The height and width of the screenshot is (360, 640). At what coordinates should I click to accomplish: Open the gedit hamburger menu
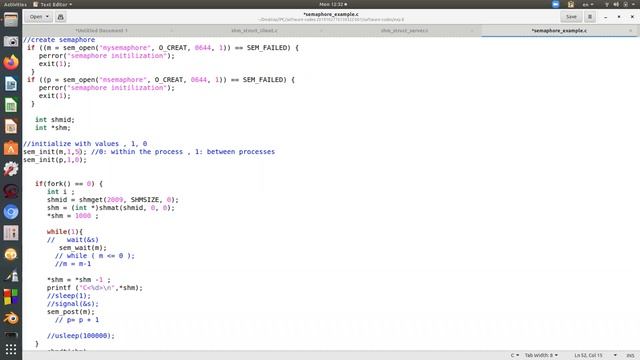(590, 17)
